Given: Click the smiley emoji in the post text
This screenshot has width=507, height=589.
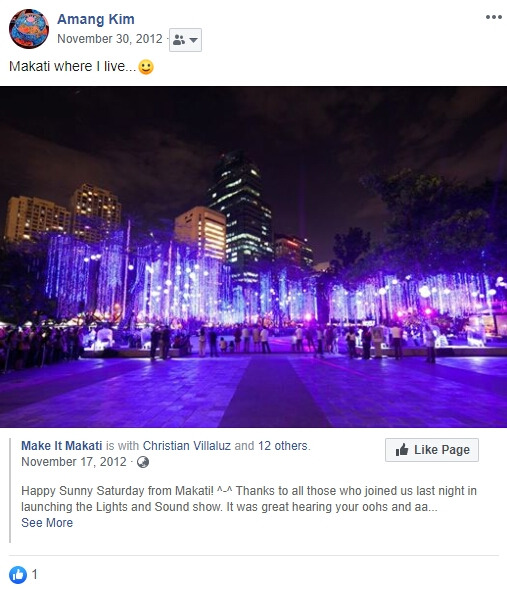Looking at the screenshot, I should pyautogui.click(x=146, y=67).
